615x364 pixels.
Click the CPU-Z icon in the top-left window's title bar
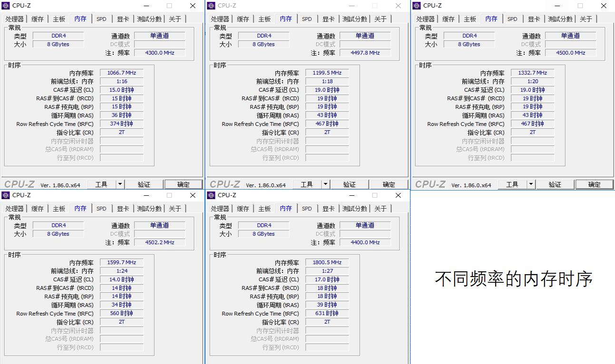5,5
